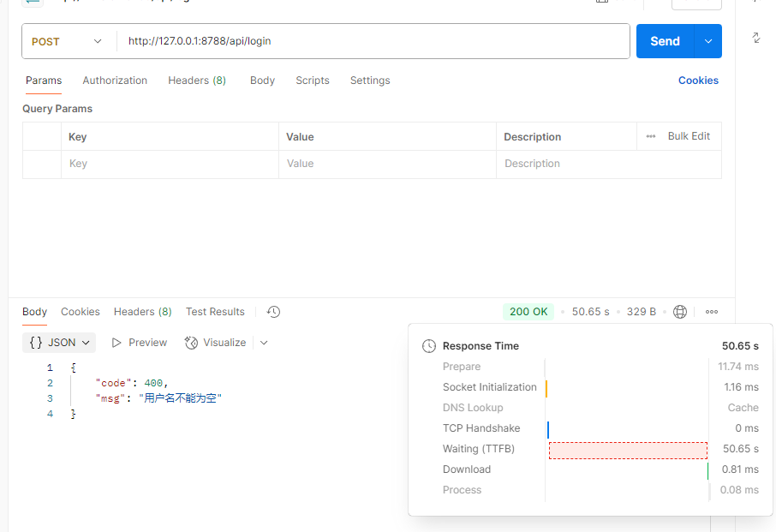
Task: Open the Test Results tab
Action: point(215,312)
